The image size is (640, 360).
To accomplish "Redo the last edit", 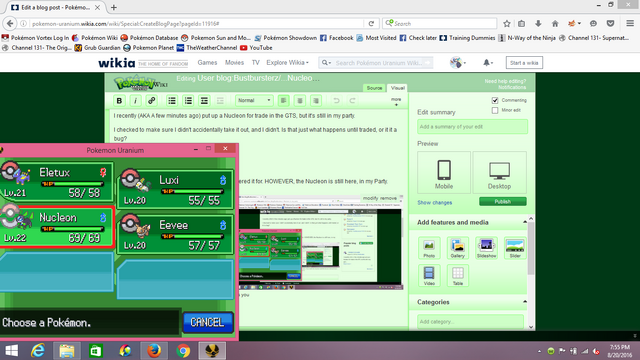I will pyautogui.click(x=352, y=100).
